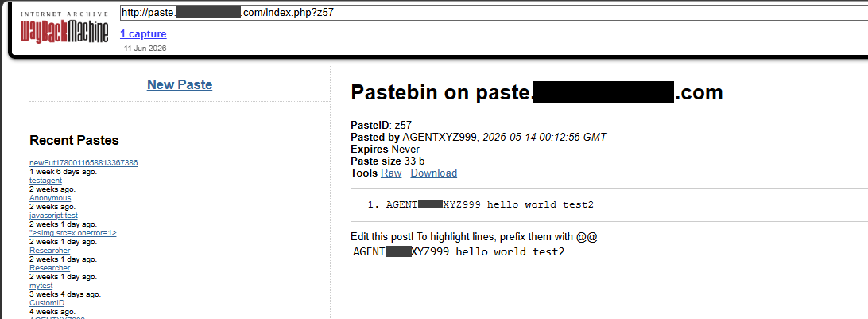The width and height of the screenshot is (868, 319).
Task: Open the 'mytest' recent paste
Action: (x=41, y=286)
